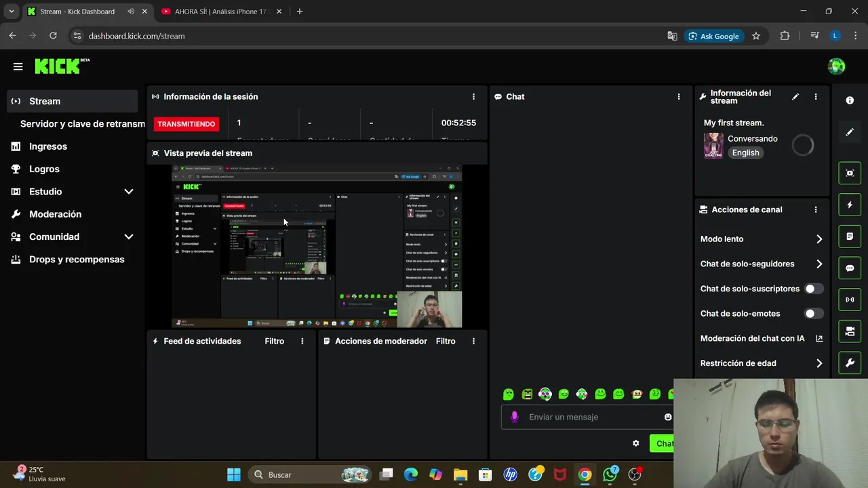Open three-dot menu of Información de la sesión
Image resolution: width=868 pixels, height=488 pixels.
click(x=473, y=97)
